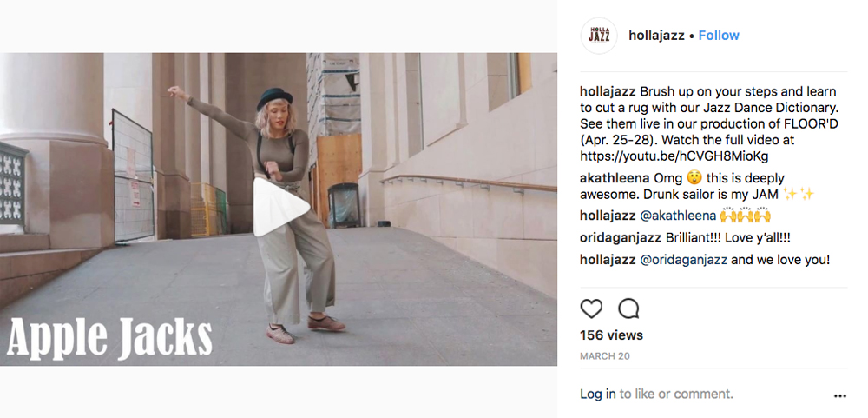Open oridaganjazz commenter profile
Image resolution: width=868 pixels, height=418 pixels.
621,238
